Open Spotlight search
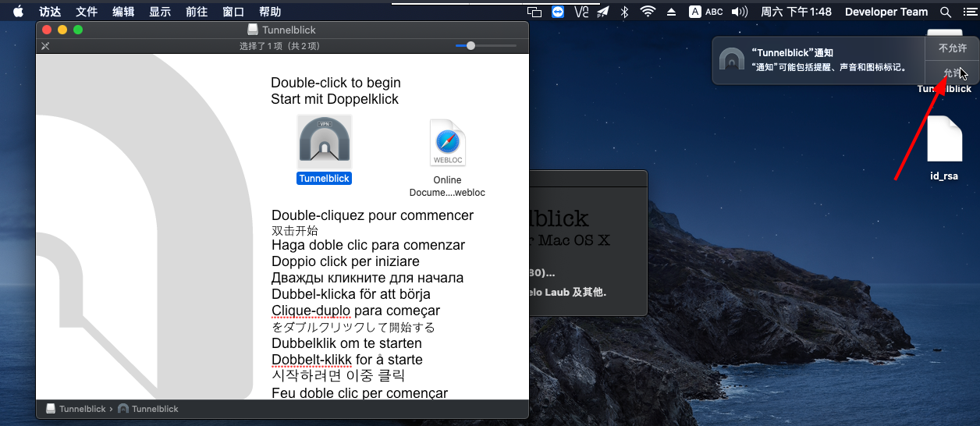The width and height of the screenshot is (980, 426). 946,12
